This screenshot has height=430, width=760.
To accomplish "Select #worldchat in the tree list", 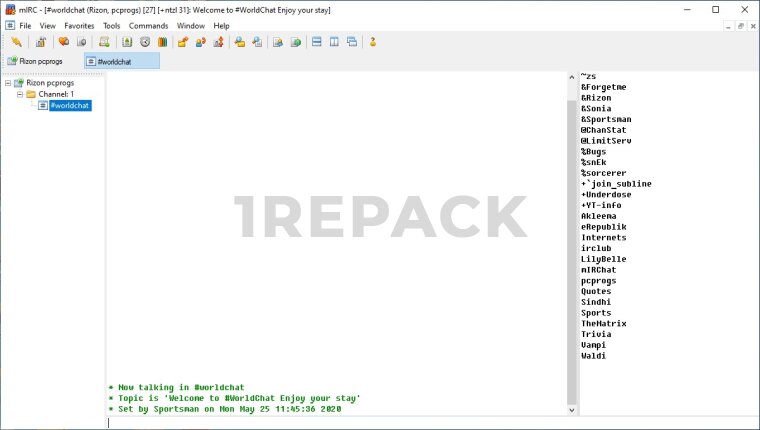I will click(x=70, y=105).
